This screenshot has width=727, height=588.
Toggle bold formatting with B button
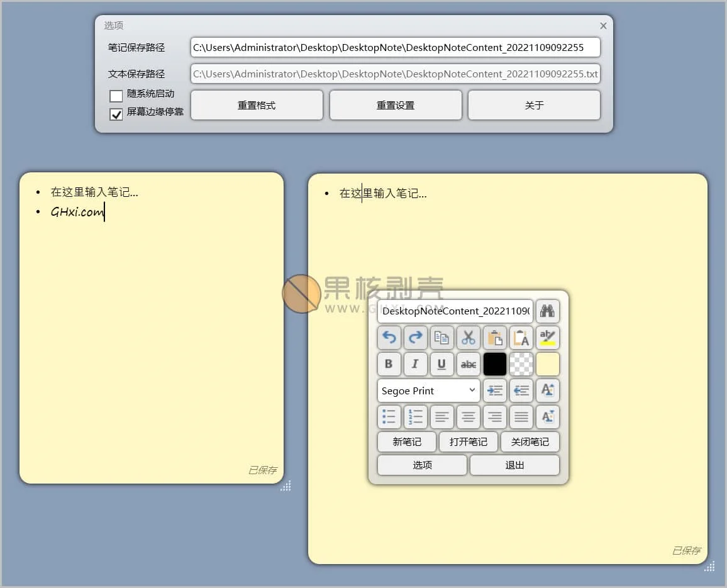pos(389,364)
